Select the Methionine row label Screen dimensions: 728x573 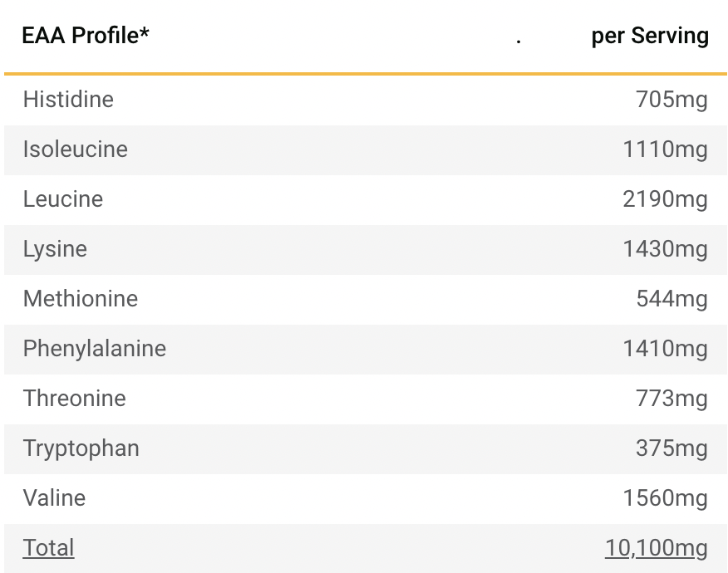coord(81,299)
